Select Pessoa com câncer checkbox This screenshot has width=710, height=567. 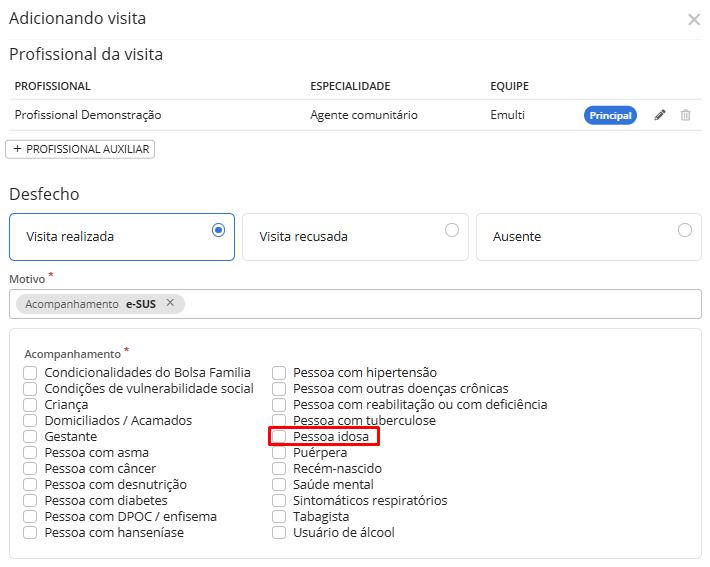[x=30, y=469]
